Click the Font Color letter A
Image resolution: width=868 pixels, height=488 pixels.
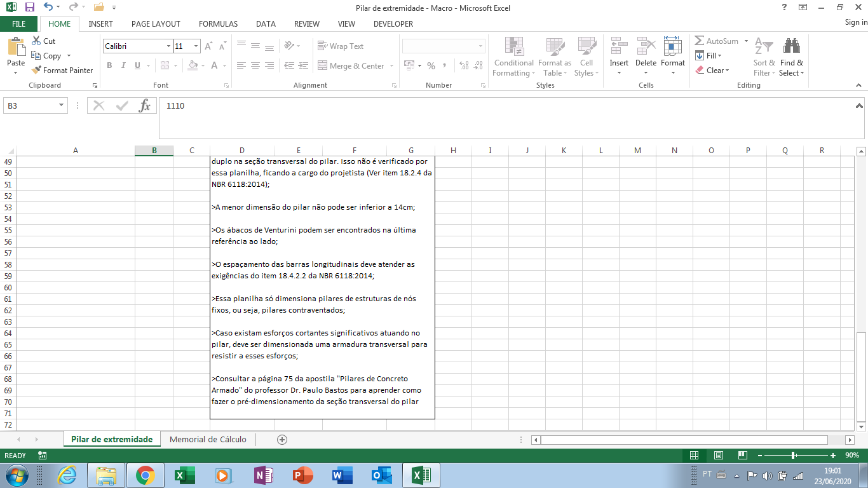(x=215, y=65)
